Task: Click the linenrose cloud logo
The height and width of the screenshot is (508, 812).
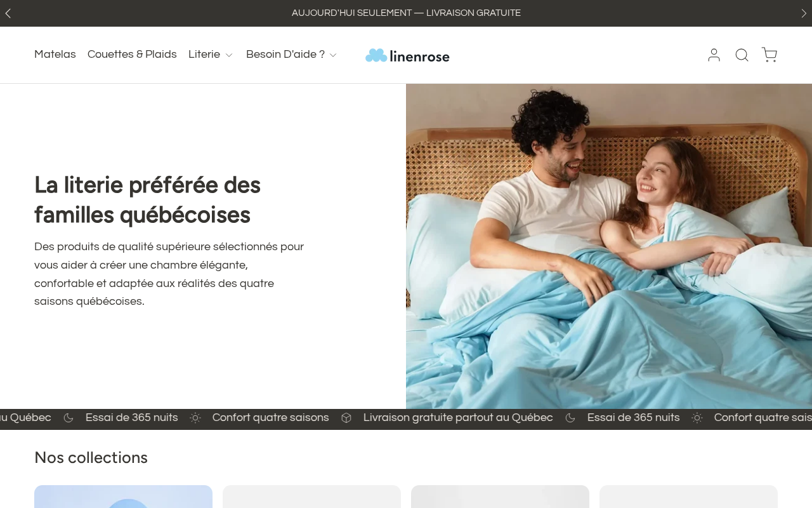Action: coord(407,56)
